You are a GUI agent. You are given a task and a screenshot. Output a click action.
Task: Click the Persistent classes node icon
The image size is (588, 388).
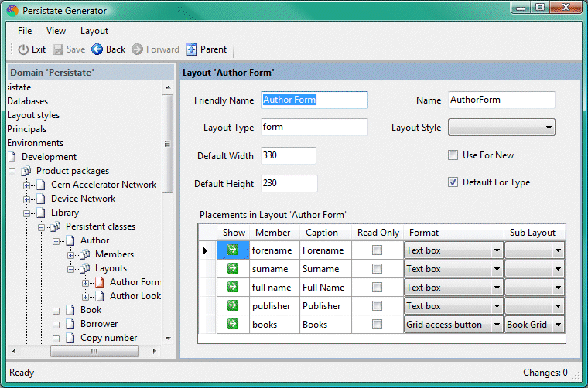point(55,226)
